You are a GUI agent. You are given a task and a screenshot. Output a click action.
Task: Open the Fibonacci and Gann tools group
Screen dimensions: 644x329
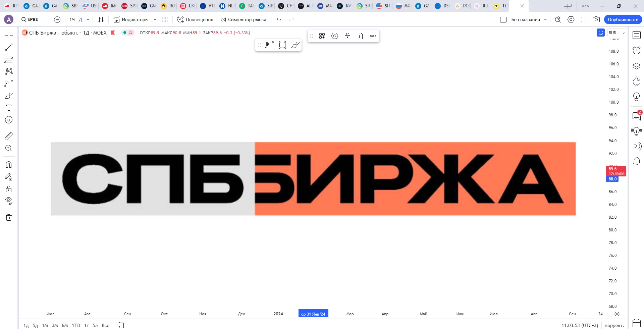[9, 59]
